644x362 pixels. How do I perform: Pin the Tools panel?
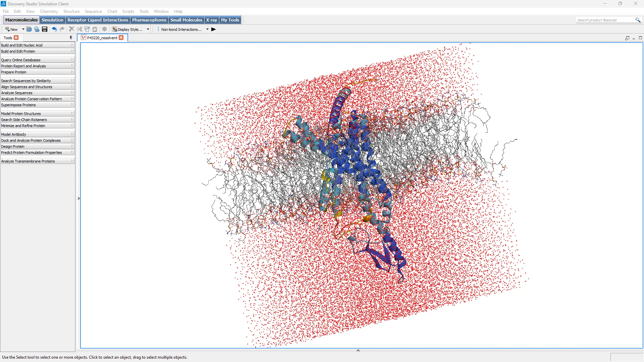[71, 38]
